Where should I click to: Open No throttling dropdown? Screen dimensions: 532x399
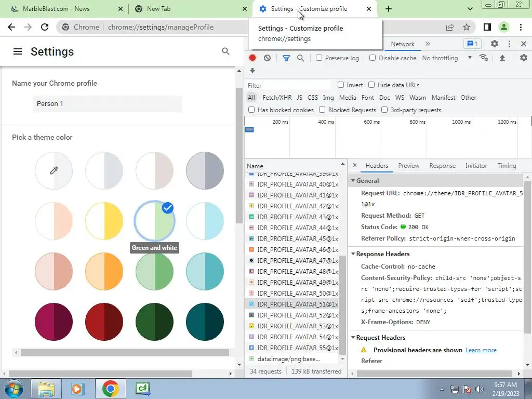pos(447,58)
